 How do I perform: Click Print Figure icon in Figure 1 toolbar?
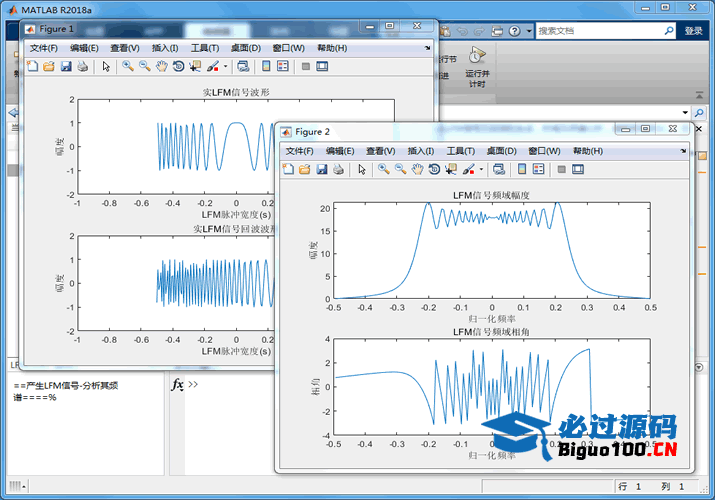(83, 67)
